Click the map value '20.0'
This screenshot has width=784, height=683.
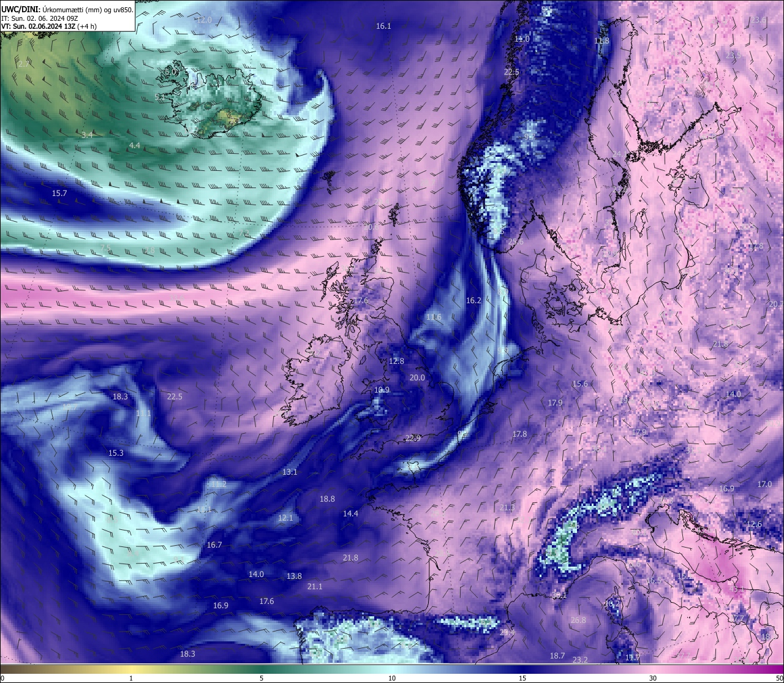(x=417, y=378)
